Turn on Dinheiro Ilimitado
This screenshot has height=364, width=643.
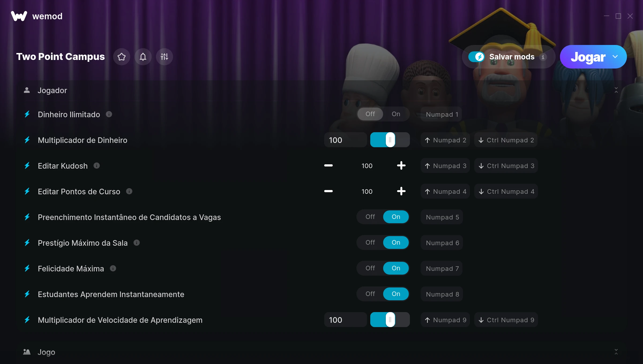coord(396,114)
